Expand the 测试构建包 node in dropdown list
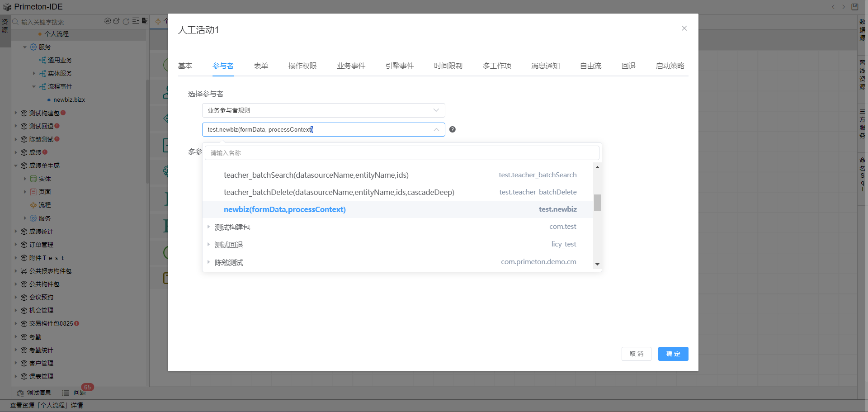 coord(208,227)
